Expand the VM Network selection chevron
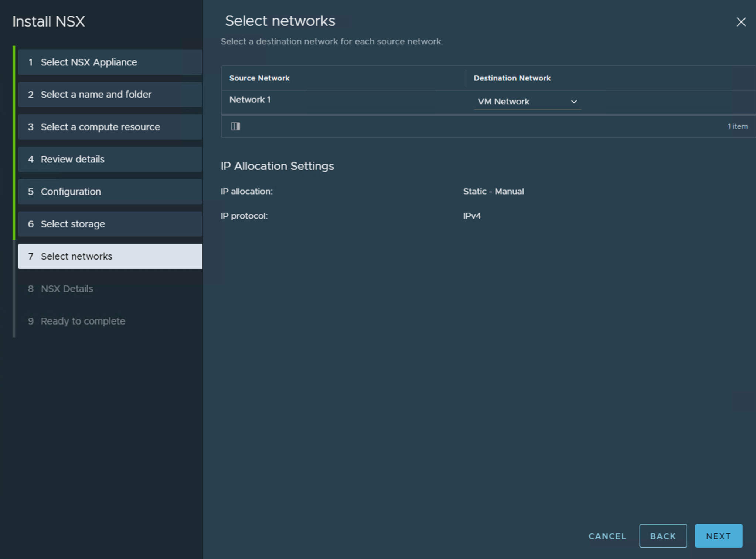This screenshot has height=559, width=756. tap(574, 102)
